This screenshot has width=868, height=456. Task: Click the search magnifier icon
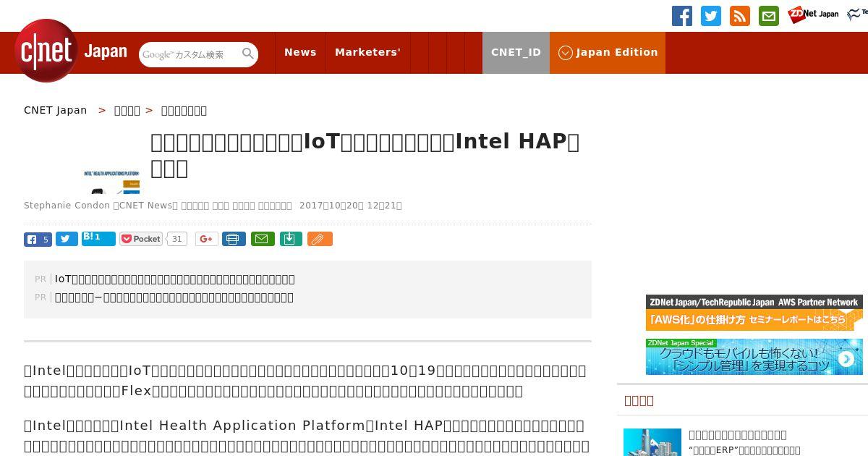pos(248,54)
